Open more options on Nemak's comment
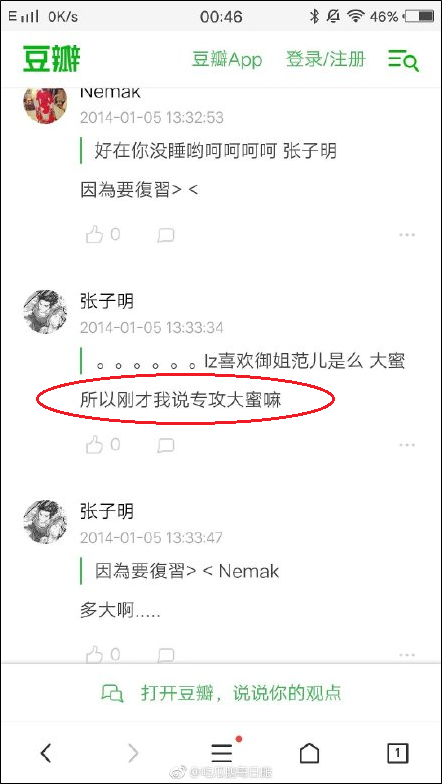 [x=407, y=235]
